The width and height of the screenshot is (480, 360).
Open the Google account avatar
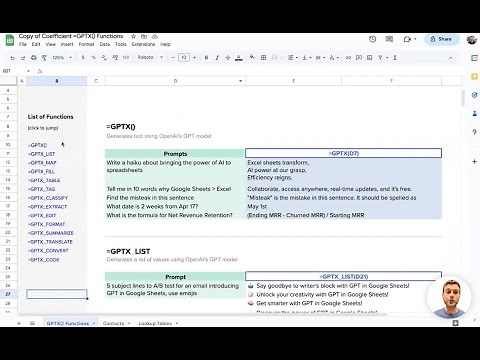472,39
